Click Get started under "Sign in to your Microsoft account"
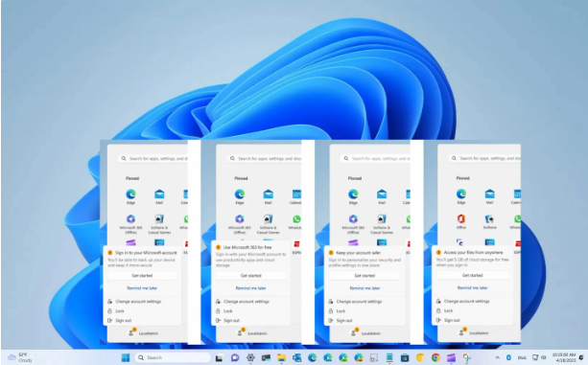 coord(142,276)
